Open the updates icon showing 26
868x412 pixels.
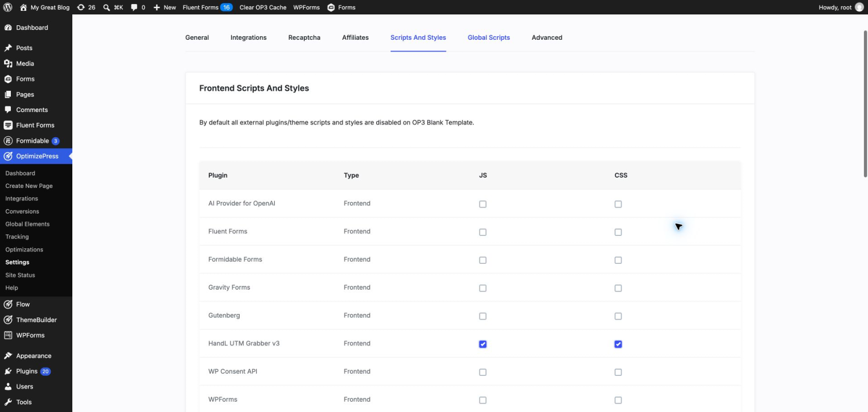tap(81, 7)
